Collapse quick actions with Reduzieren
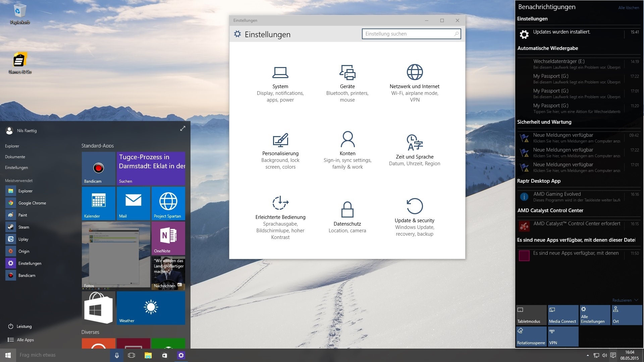The width and height of the screenshot is (644, 362). (625, 300)
